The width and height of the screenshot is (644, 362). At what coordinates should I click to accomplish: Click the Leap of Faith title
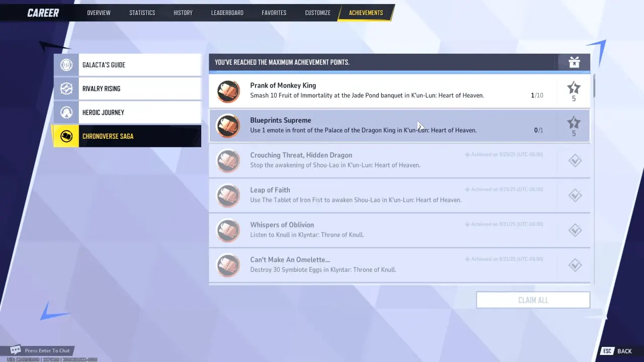tap(270, 190)
